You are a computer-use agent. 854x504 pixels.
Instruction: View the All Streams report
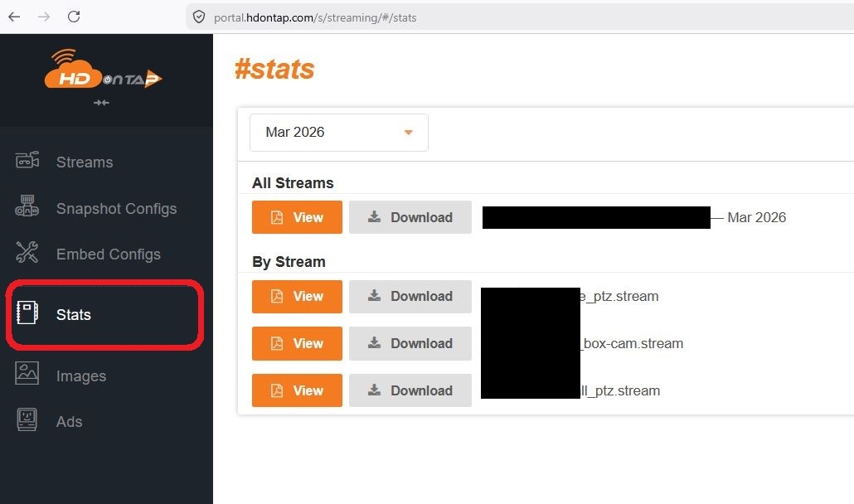[x=297, y=217]
